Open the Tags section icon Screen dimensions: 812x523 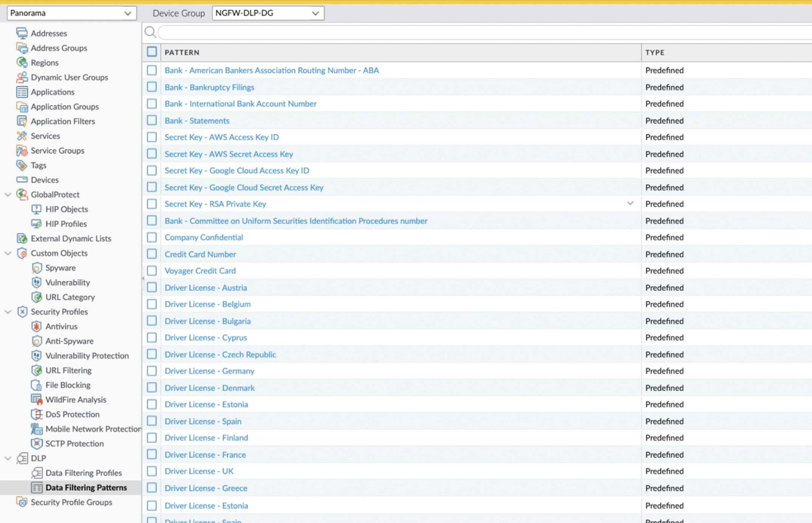tap(21, 165)
